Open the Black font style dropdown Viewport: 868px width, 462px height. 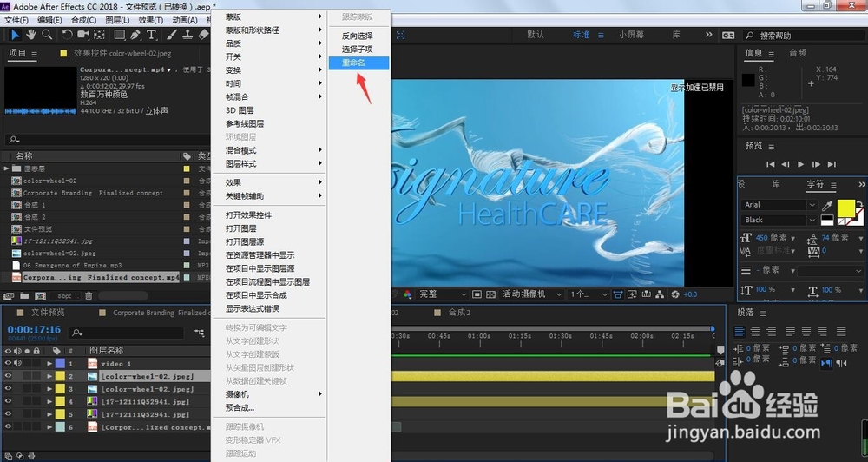tap(779, 220)
